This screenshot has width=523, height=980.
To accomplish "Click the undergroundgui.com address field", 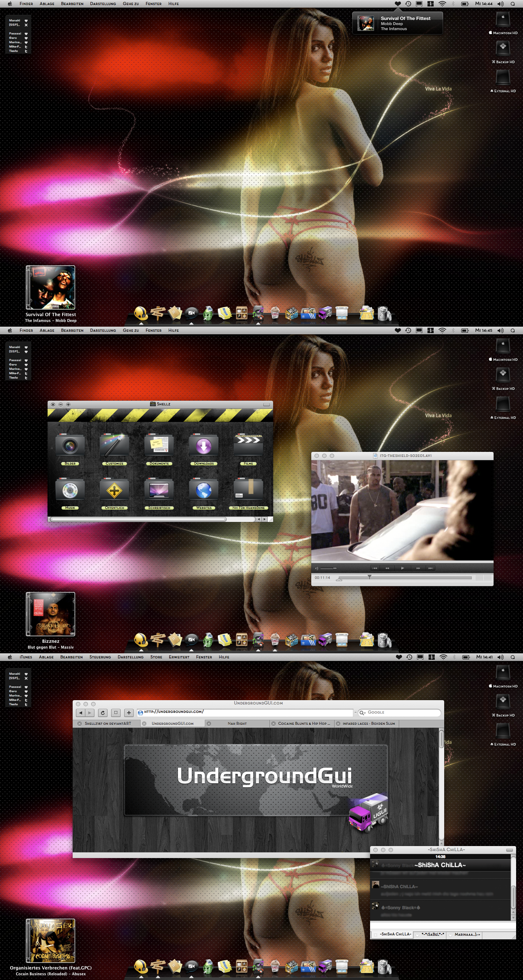I will click(x=245, y=712).
